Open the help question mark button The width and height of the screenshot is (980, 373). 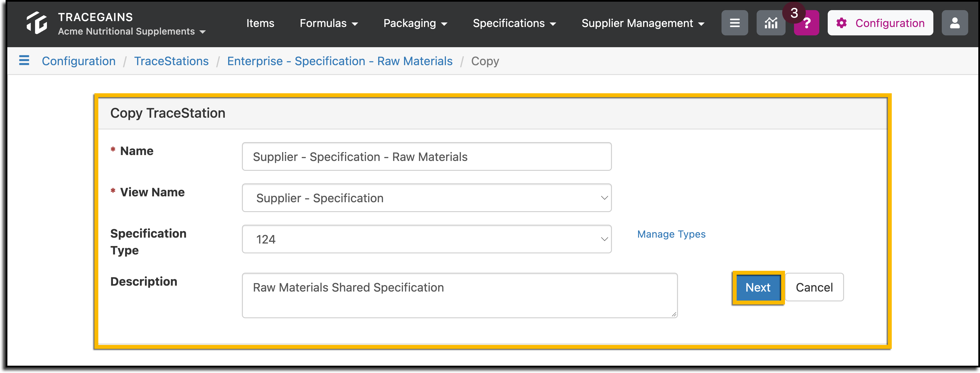coord(807,24)
